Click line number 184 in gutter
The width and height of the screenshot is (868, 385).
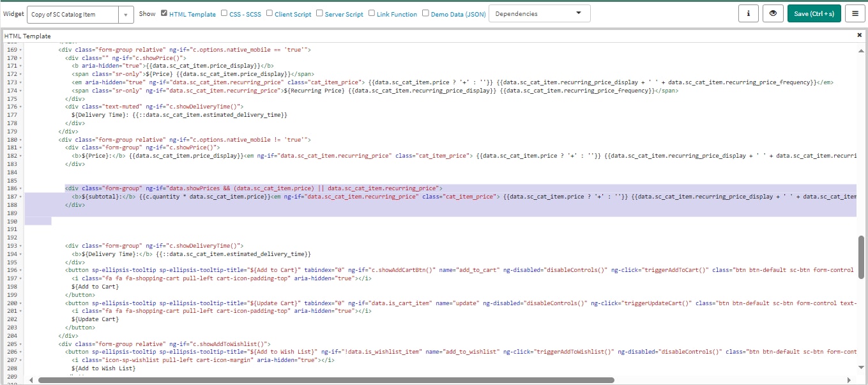point(12,172)
